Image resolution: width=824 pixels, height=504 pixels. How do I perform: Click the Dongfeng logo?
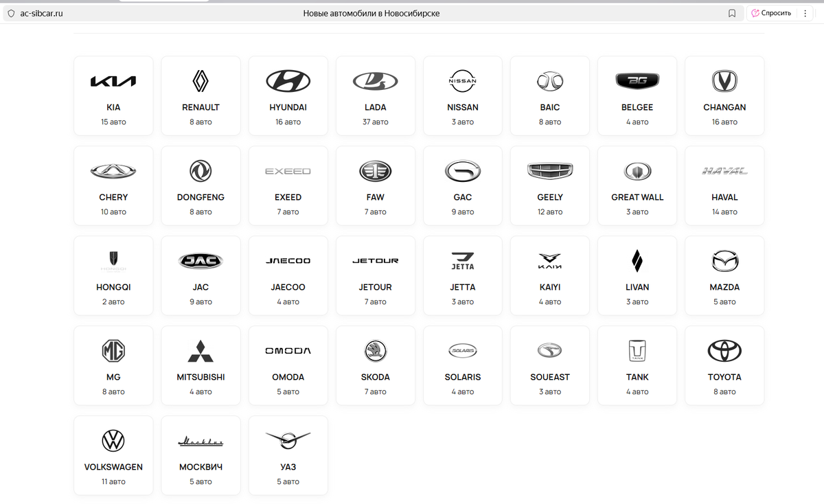201,171
